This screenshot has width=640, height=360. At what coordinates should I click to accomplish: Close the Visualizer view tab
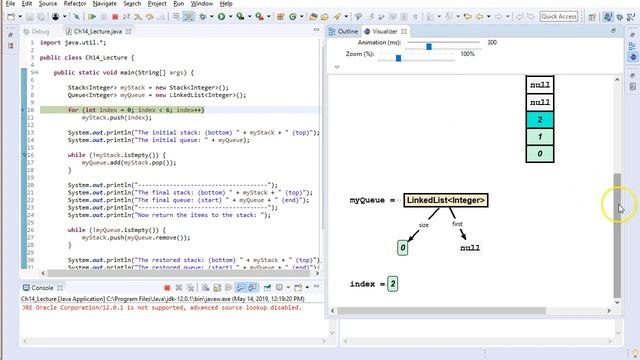coord(404,31)
